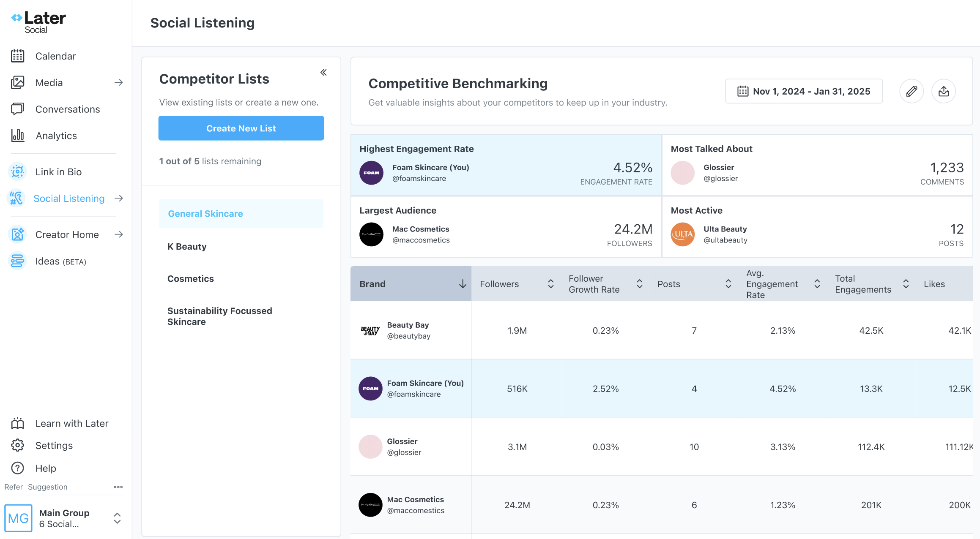Screen dimensions: 980x539
Task: Click the Glossier avatar in table row
Action: click(x=370, y=446)
